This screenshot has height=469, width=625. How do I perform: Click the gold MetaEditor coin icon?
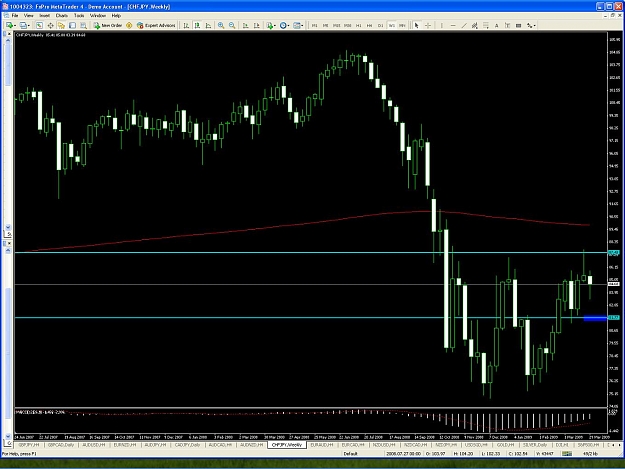(x=129, y=26)
